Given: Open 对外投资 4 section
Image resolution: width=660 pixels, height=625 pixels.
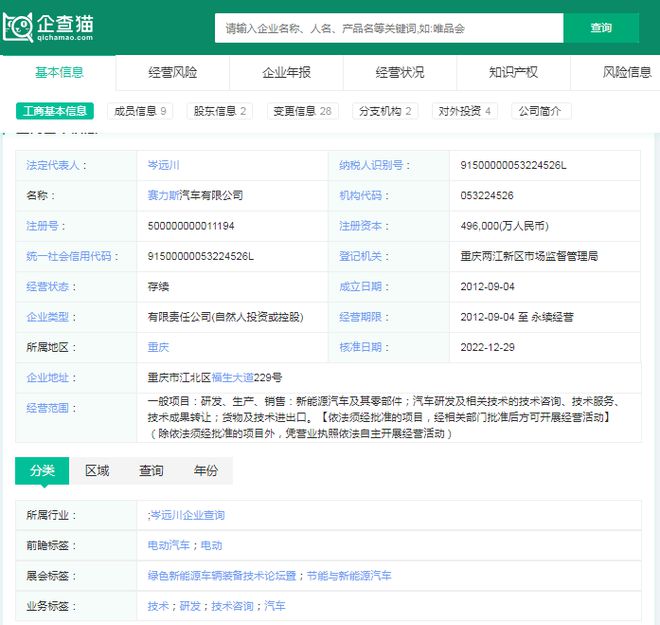Looking at the screenshot, I should point(465,111).
